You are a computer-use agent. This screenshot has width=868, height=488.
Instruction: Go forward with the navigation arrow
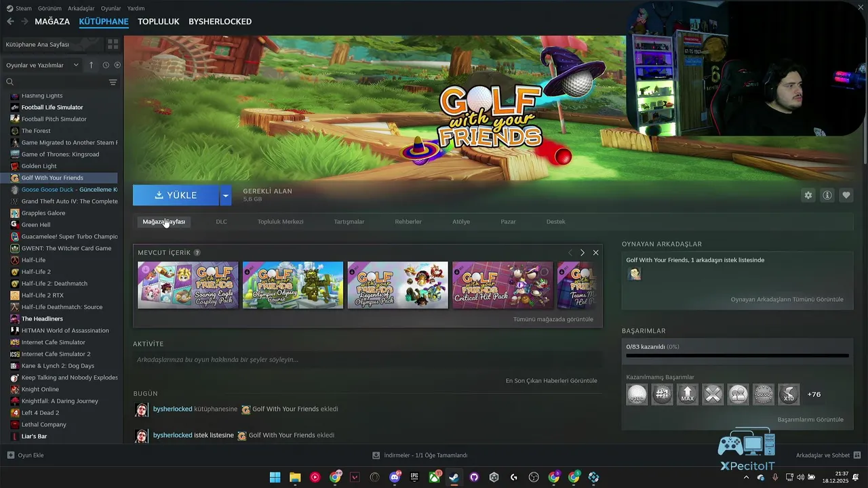(x=24, y=22)
